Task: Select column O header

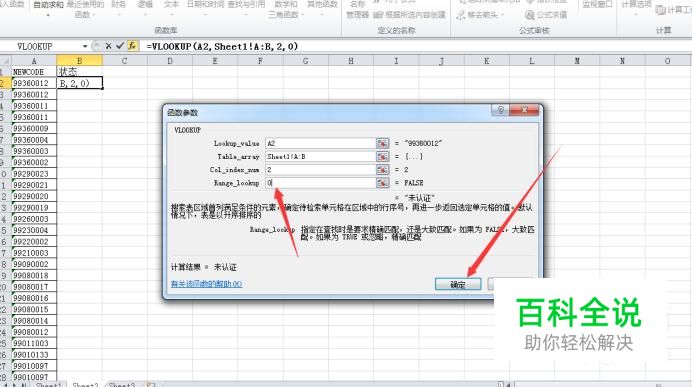Action: 667,61
